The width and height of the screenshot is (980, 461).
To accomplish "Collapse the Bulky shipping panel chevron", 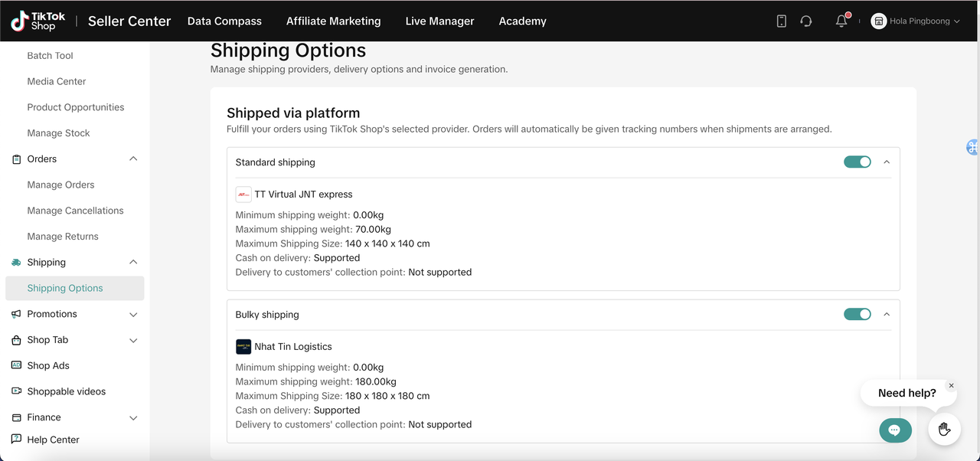I will tap(887, 314).
